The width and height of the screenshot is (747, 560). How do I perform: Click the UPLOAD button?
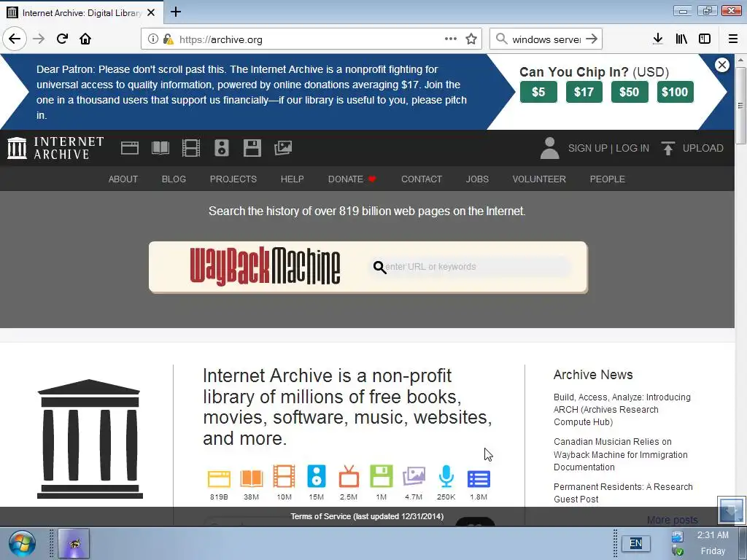coord(692,148)
